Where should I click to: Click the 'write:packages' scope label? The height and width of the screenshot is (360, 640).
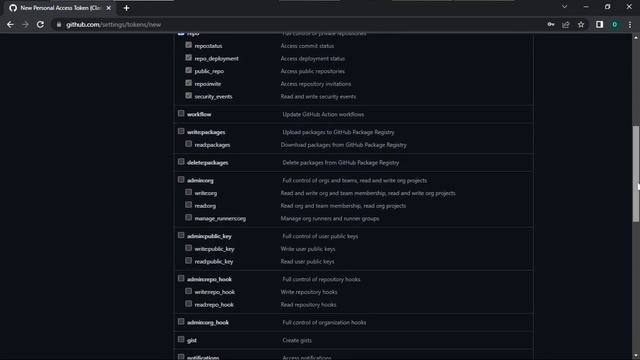click(206, 132)
